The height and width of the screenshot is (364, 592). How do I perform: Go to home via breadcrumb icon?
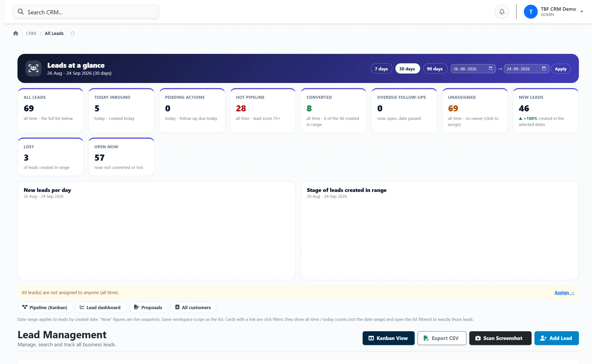tap(16, 33)
